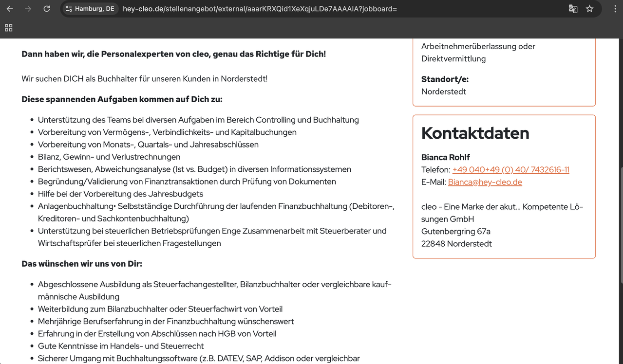Click the address line Gutenbergring 67a
623x364 pixels.
point(456,232)
